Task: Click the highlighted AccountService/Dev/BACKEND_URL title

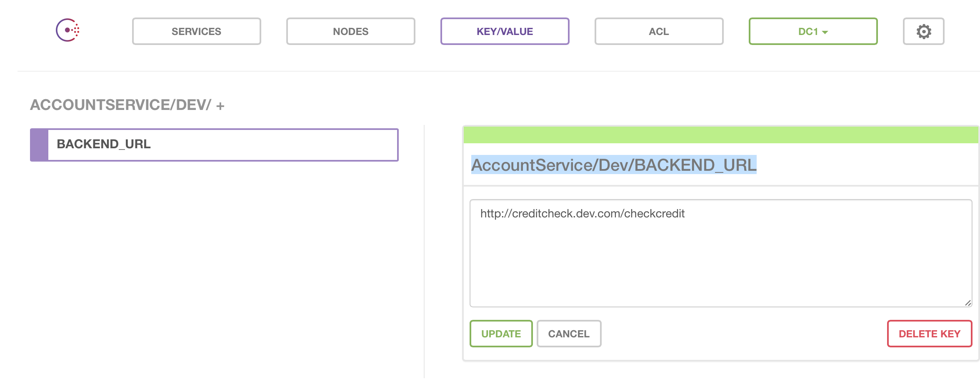Action: tap(613, 165)
